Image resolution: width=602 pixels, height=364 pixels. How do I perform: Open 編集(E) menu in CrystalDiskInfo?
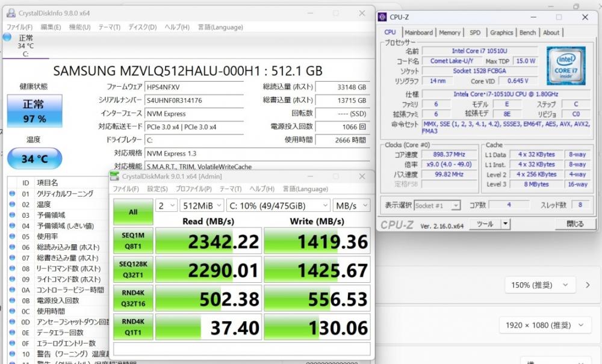click(51, 27)
